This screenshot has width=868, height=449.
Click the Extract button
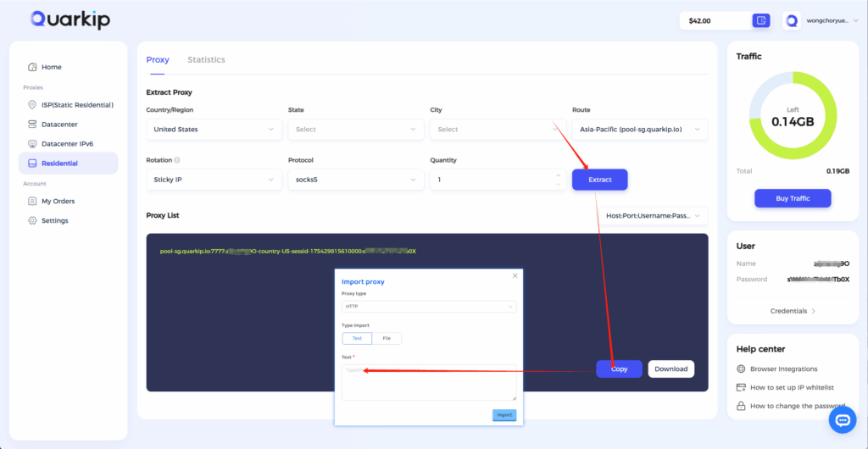599,180
